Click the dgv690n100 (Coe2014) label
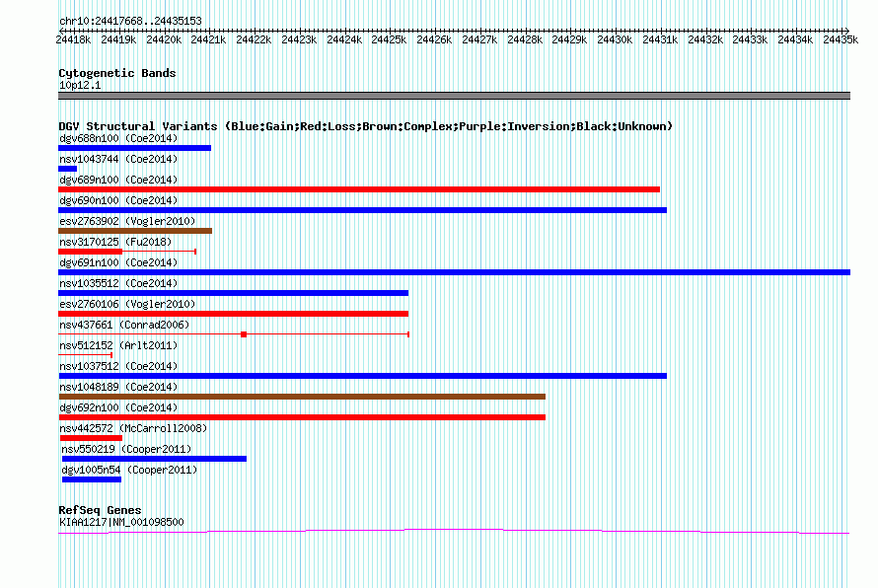Screen dimensions: 878x588 (118, 200)
